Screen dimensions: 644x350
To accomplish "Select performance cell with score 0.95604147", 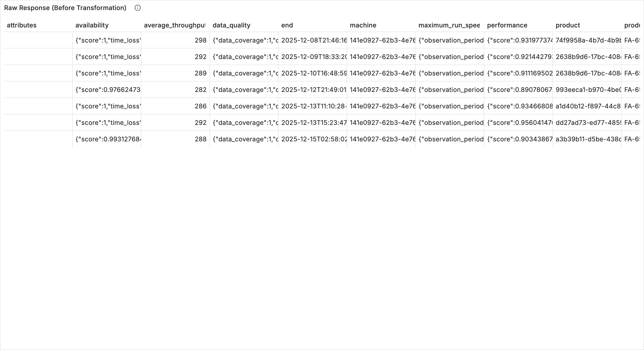I will (x=520, y=123).
